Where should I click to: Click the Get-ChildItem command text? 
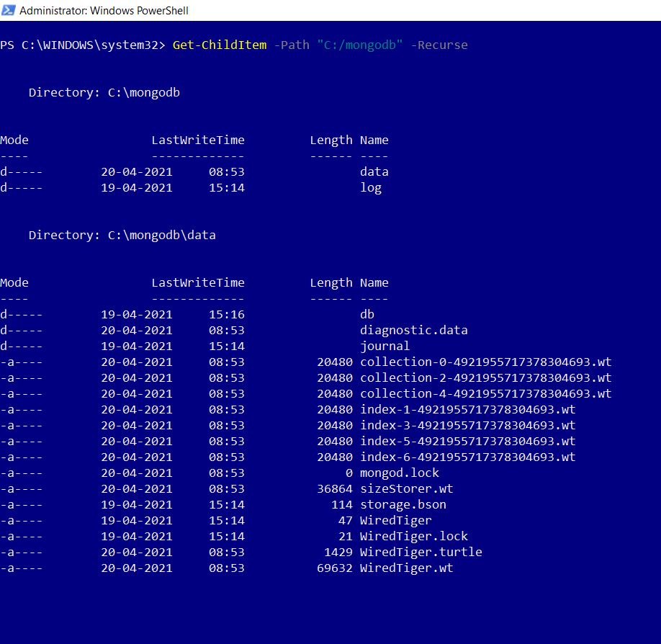point(220,45)
